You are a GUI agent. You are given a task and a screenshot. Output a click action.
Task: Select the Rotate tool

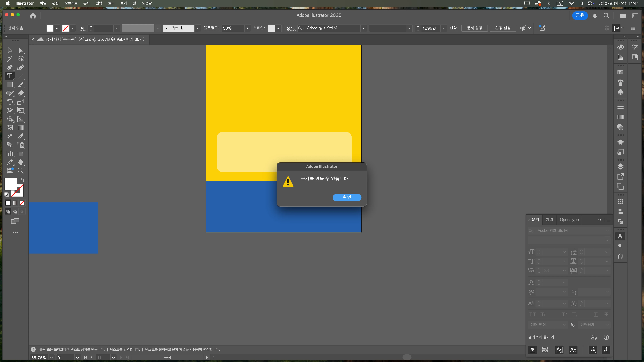pyautogui.click(x=9, y=102)
